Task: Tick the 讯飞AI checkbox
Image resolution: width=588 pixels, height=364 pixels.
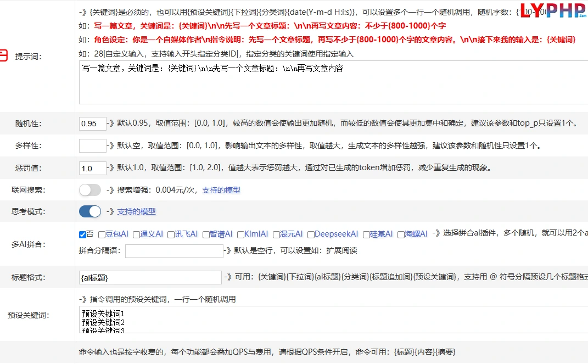Action: (171, 234)
